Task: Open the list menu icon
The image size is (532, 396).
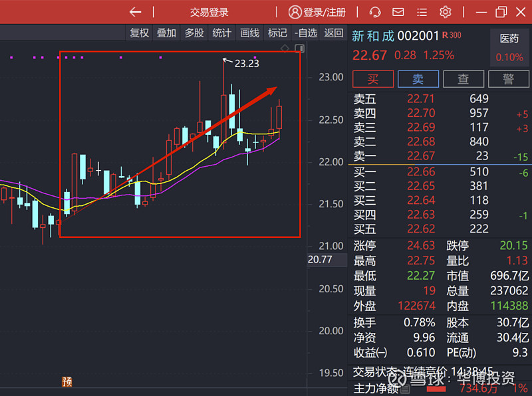Action: click(x=422, y=13)
